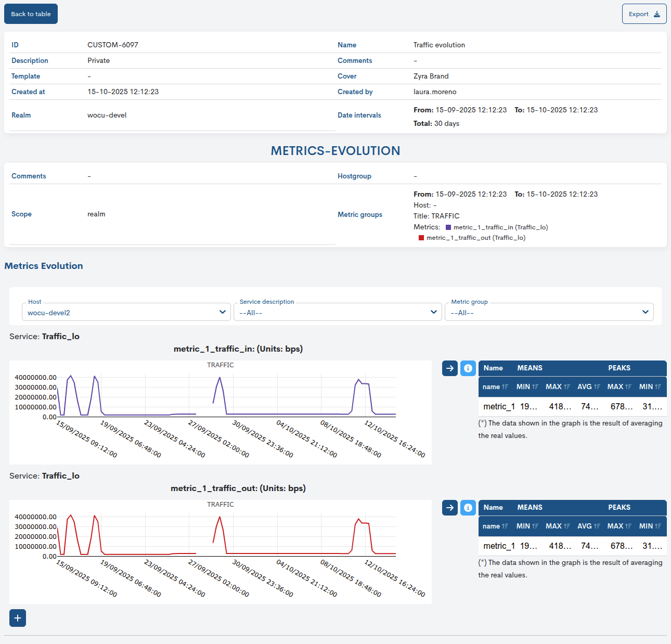Expand the Service description dropdown
The height and width of the screenshot is (644, 671).
(x=338, y=312)
